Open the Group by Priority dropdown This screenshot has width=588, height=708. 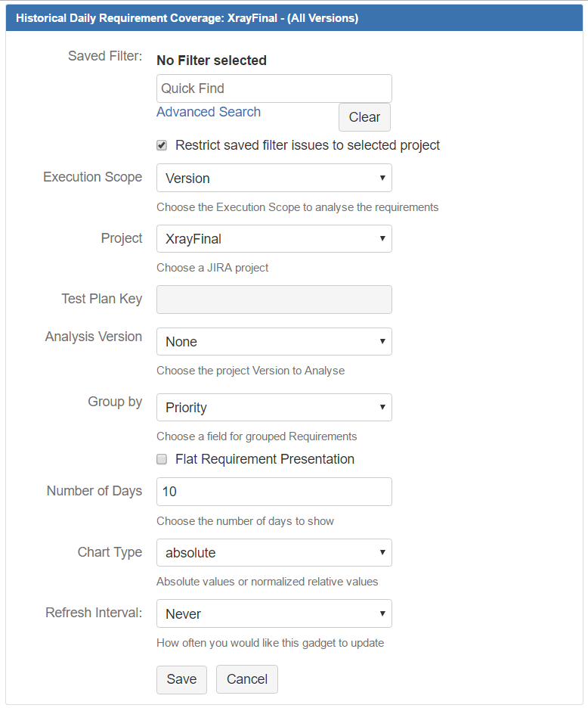click(274, 407)
